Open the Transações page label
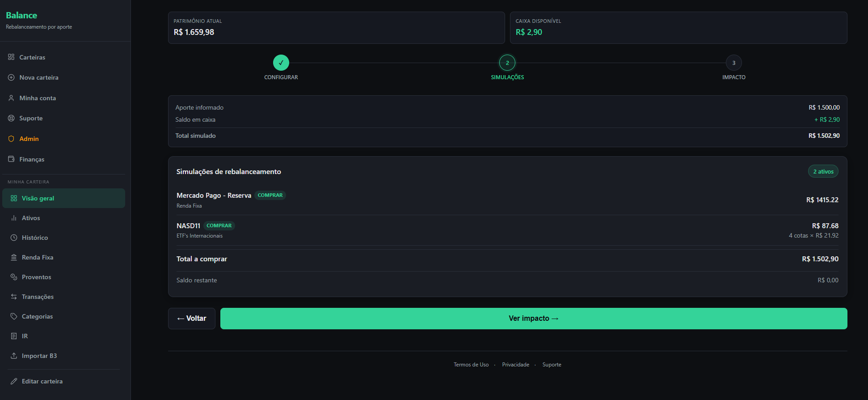This screenshot has width=868, height=400. [38, 297]
